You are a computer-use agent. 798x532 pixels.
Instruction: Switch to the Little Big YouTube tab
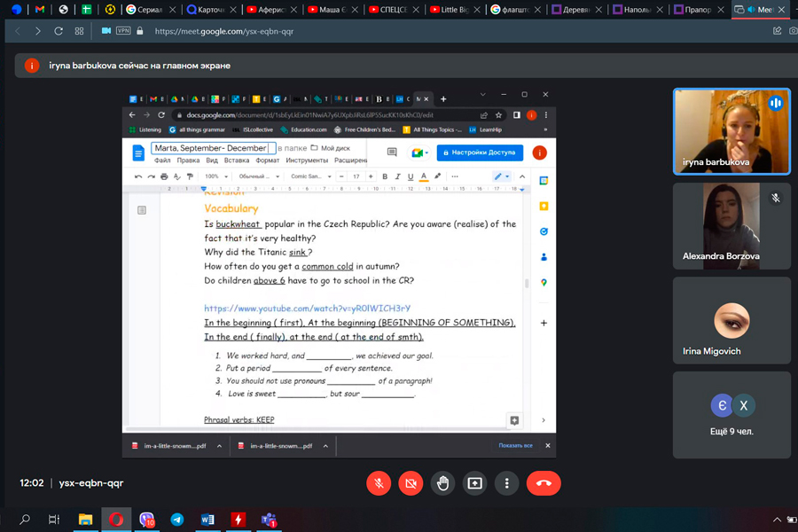(x=455, y=9)
